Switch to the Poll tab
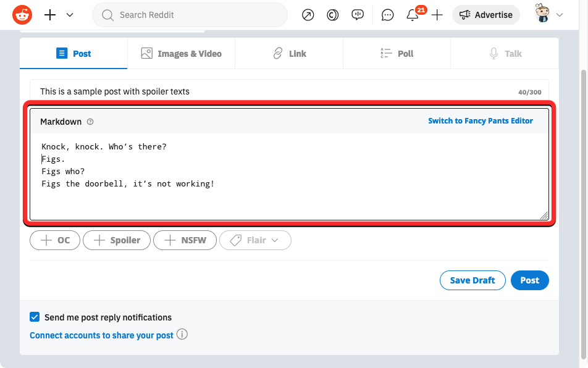 [397, 54]
